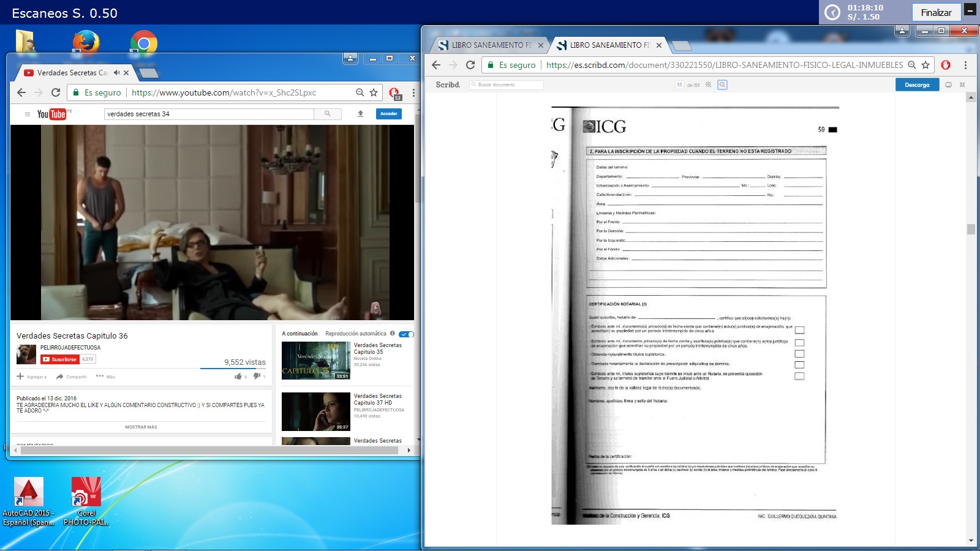Screen dimensions: 980x551
Task: Click the blue Descarga button
Action: coord(917,85)
